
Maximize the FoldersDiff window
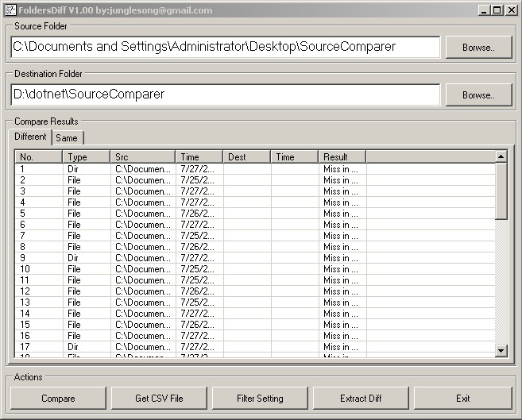(497, 10)
